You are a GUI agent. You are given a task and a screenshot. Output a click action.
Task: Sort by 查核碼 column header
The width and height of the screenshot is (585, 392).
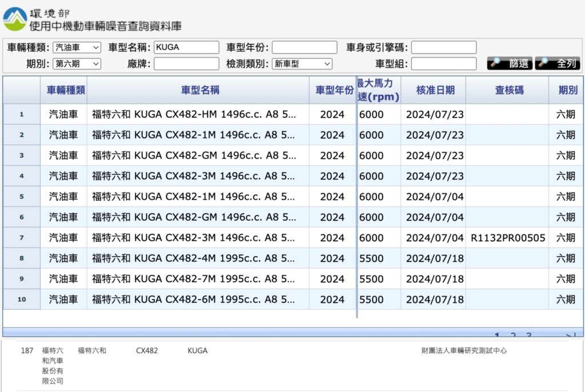[507, 90]
